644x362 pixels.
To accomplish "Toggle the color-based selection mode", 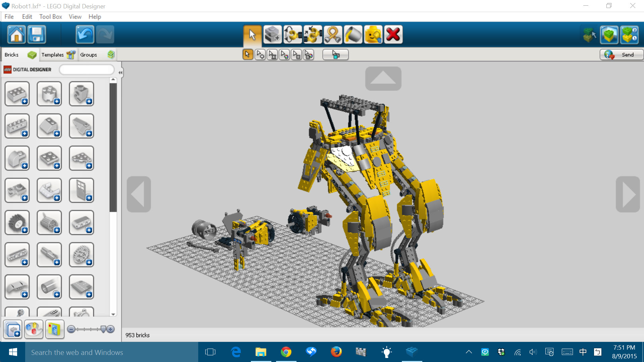I will [x=284, y=54].
